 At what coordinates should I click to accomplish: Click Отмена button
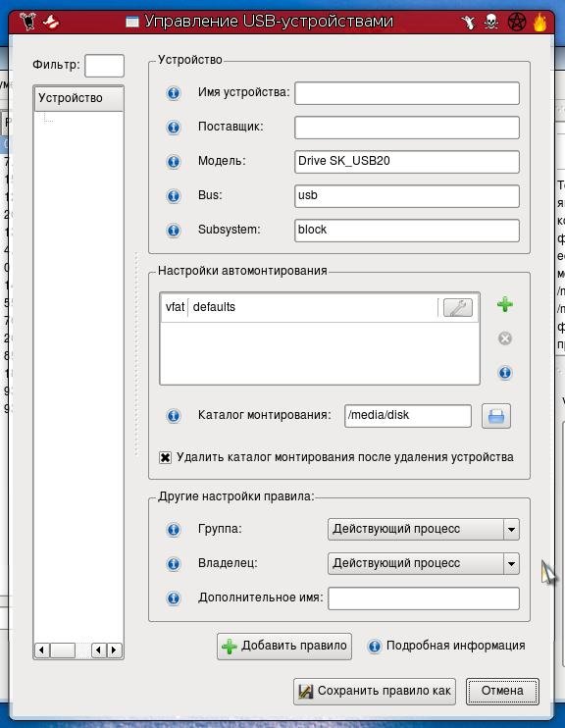pos(502,692)
